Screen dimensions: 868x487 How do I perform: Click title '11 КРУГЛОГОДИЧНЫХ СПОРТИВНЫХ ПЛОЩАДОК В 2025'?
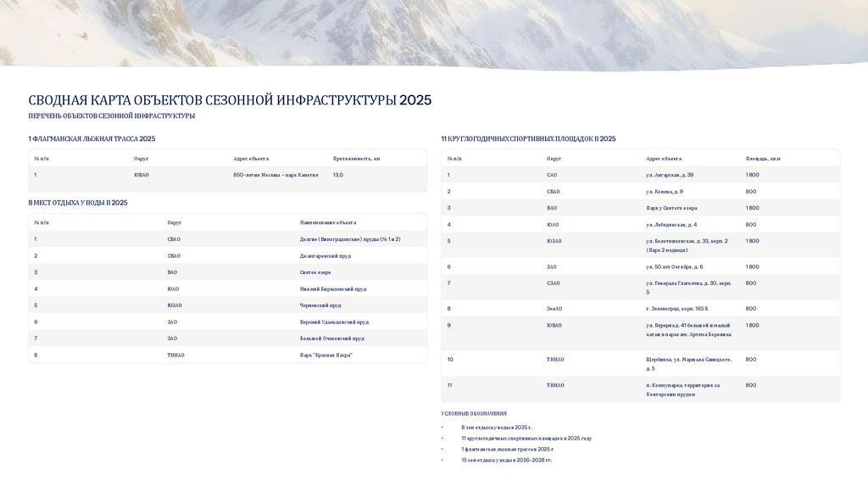[x=528, y=138]
